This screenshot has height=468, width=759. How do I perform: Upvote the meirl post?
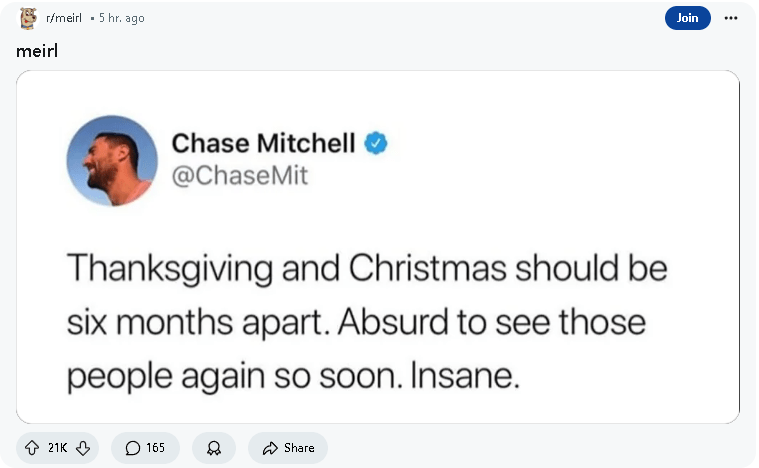[x=32, y=448]
